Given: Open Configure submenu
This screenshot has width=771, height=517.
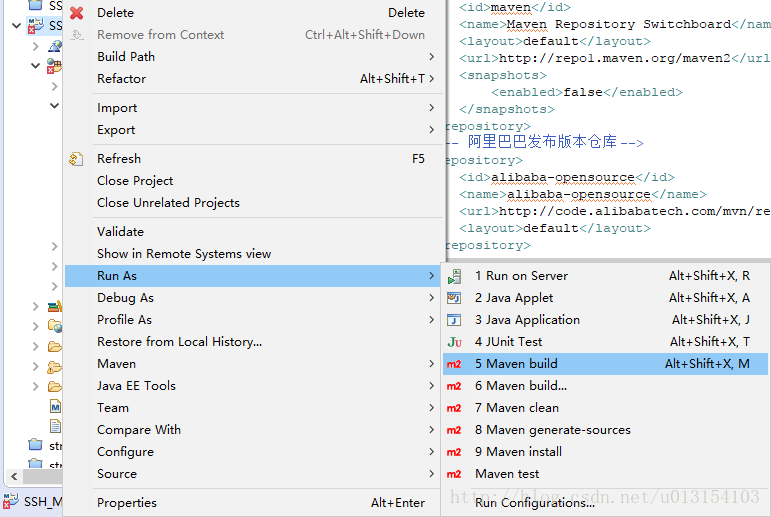Looking at the screenshot, I should 254,452.
